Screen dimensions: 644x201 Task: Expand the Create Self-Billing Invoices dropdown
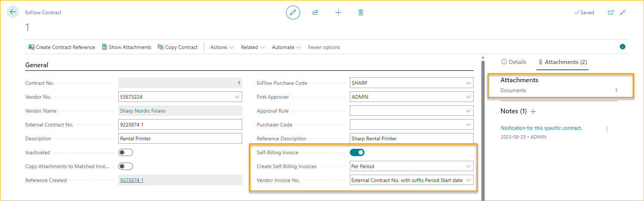[x=469, y=166]
